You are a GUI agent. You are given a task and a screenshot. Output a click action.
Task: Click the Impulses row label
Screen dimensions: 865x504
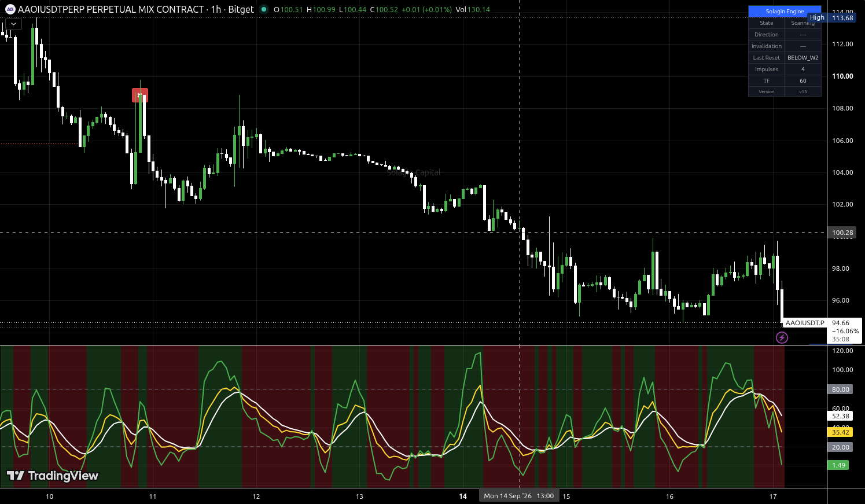pos(767,69)
